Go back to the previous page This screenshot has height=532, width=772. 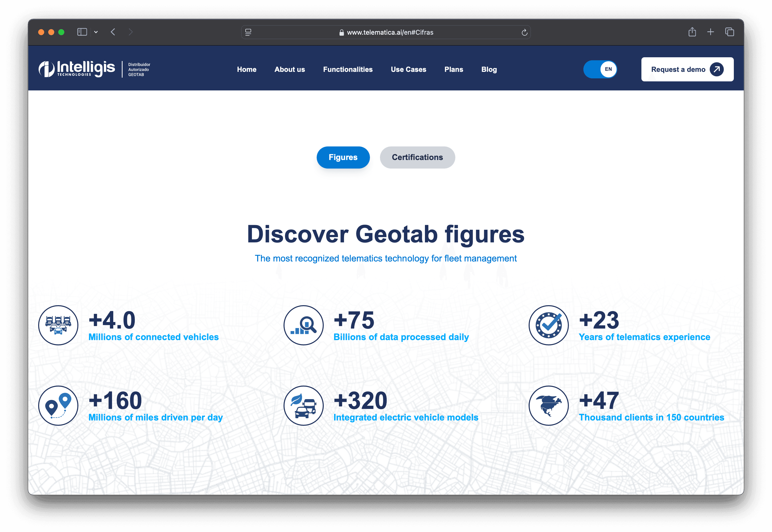113,32
